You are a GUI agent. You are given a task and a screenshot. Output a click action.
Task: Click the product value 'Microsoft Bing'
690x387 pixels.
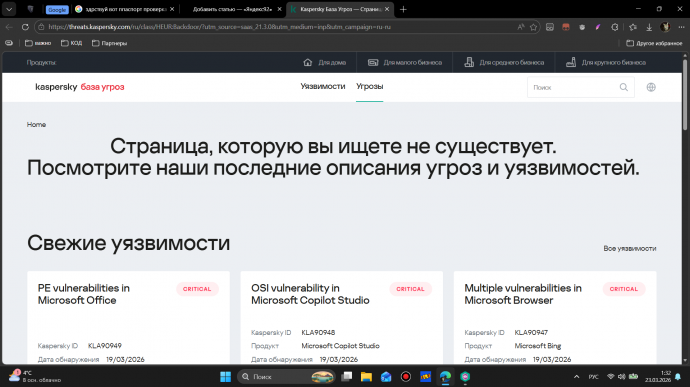538,346
